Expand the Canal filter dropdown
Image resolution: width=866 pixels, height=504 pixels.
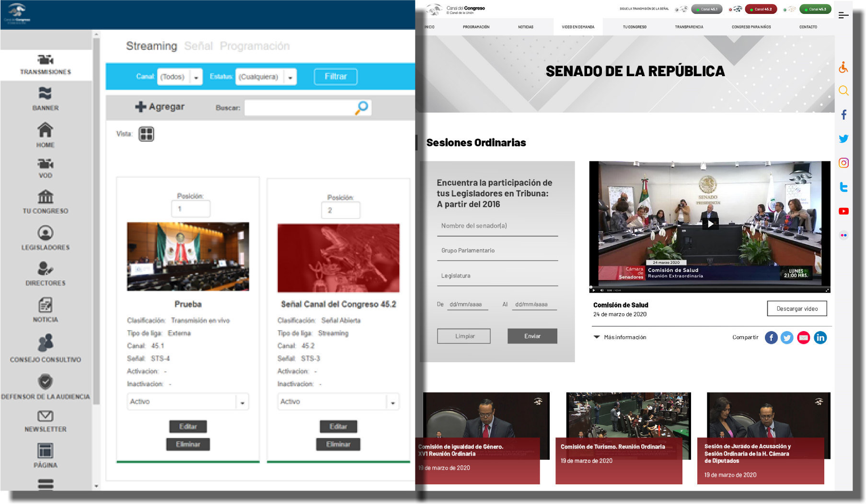click(x=196, y=77)
